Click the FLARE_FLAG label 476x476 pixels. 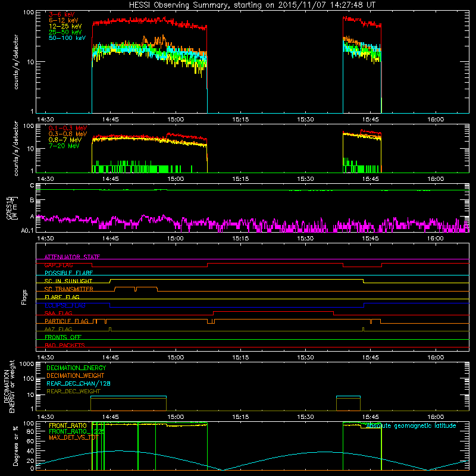(x=62, y=297)
